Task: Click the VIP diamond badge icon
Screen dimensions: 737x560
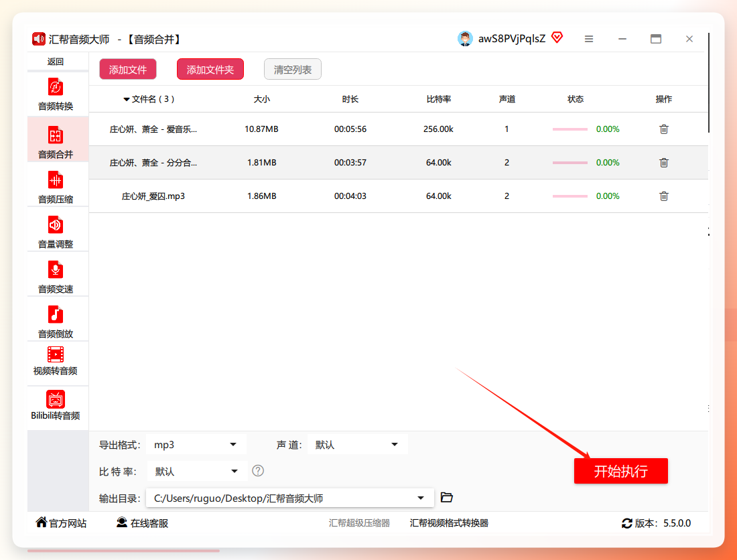Action: tap(557, 37)
